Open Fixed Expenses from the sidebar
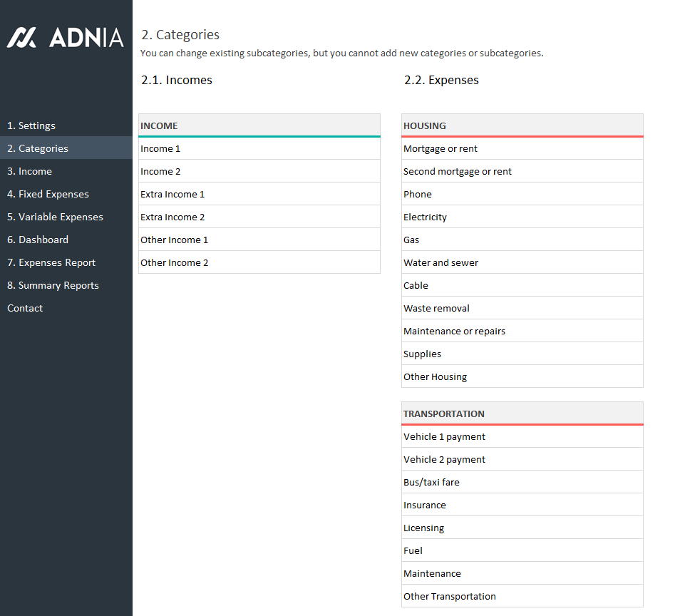Image resolution: width=680 pixels, height=616 pixels. point(48,194)
